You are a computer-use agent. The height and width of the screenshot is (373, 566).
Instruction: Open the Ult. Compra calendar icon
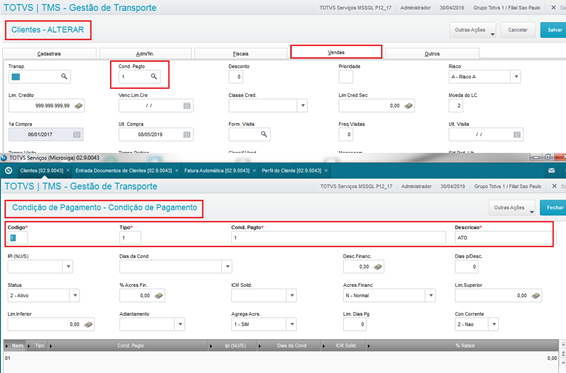[x=187, y=135]
